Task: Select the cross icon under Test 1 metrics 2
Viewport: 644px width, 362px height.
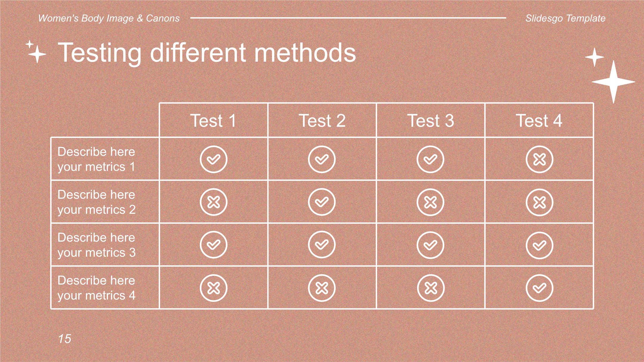Action: [x=213, y=202]
